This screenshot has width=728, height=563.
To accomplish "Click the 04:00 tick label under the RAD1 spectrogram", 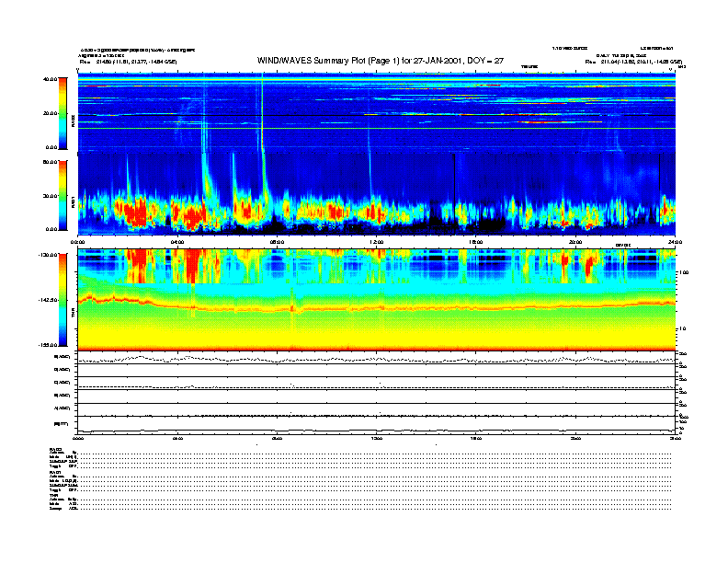I will click(177, 242).
